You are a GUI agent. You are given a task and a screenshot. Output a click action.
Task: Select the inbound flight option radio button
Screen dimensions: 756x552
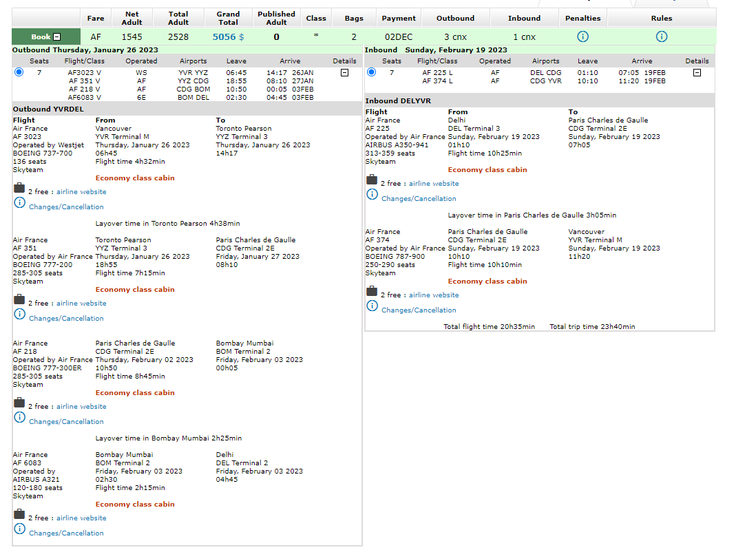pos(372,72)
